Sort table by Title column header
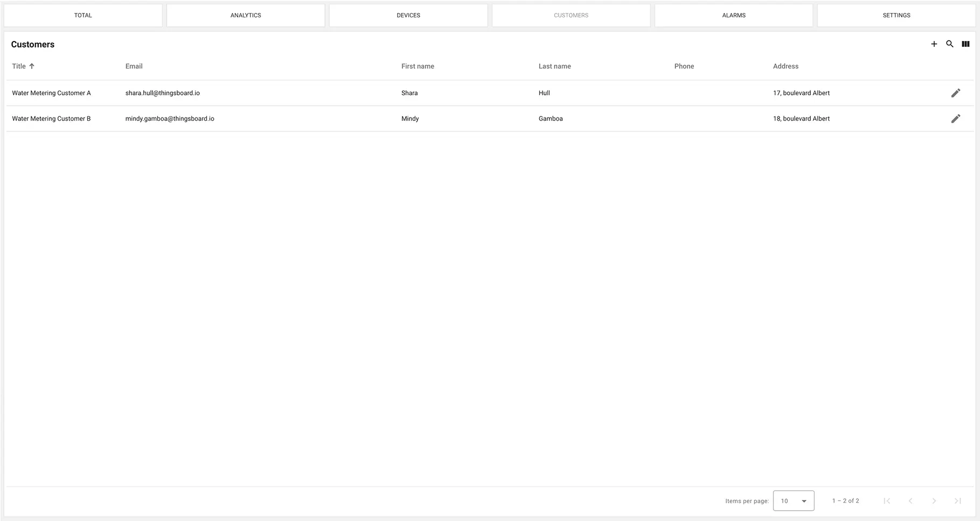The image size is (980, 521). [x=19, y=66]
